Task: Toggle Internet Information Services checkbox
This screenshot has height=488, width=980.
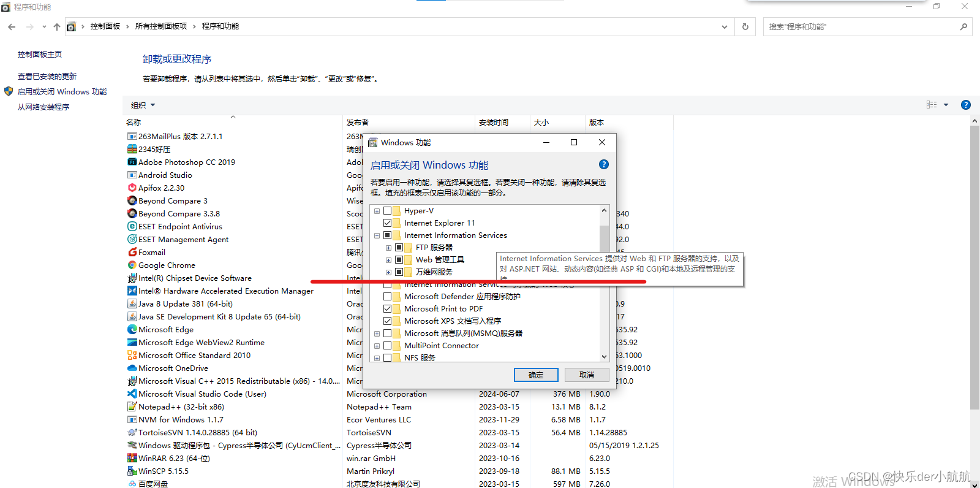Action: tap(387, 235)
